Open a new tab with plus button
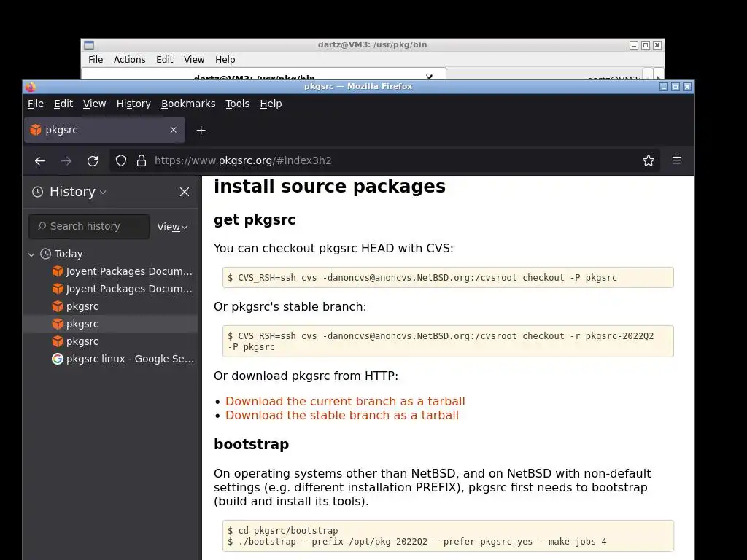This screenshot has height=560, width=747. [x=201, y=130]
